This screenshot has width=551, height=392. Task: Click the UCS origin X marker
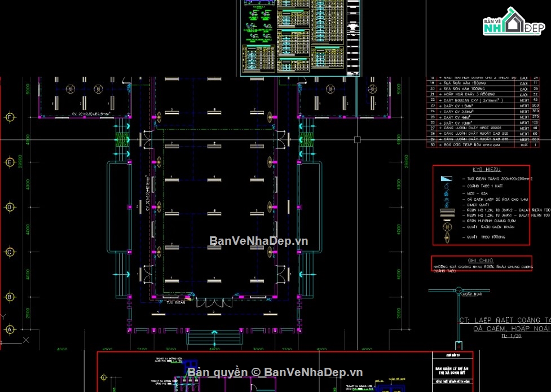25,340
